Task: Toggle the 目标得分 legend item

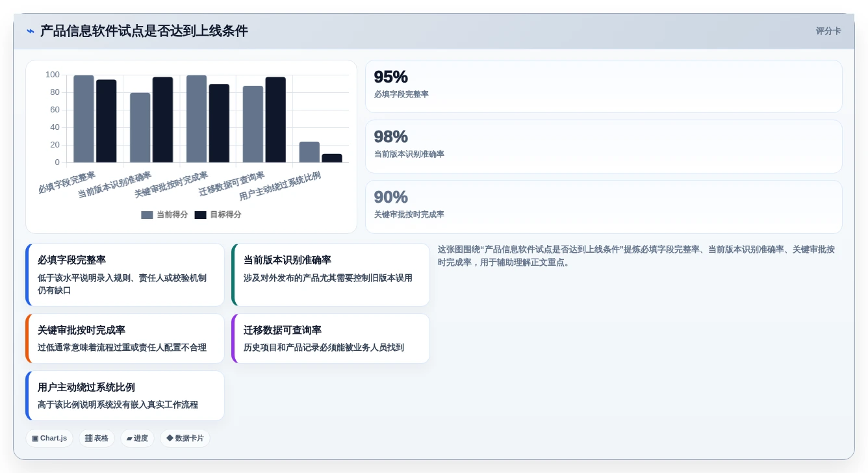Action: pos(218,214)
